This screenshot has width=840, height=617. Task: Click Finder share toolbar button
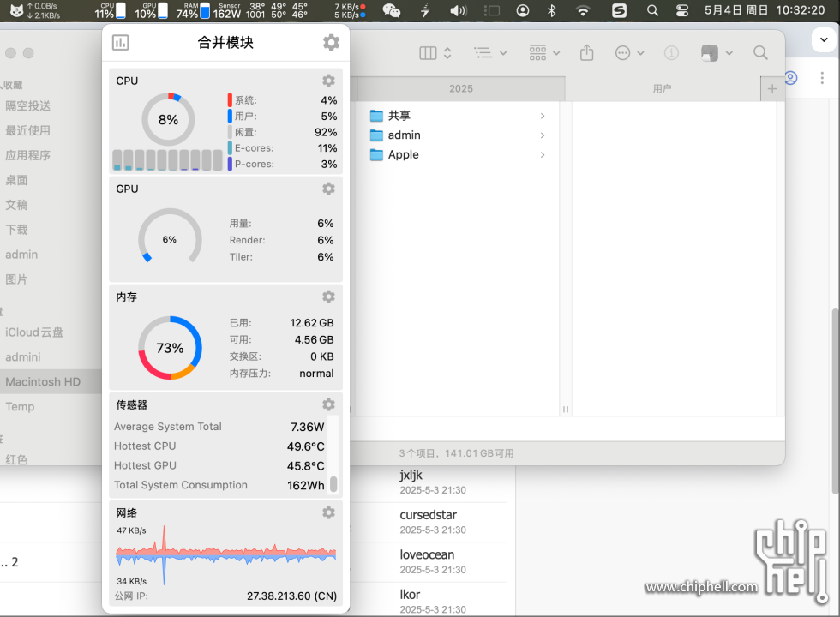click(x=586, y=52)
